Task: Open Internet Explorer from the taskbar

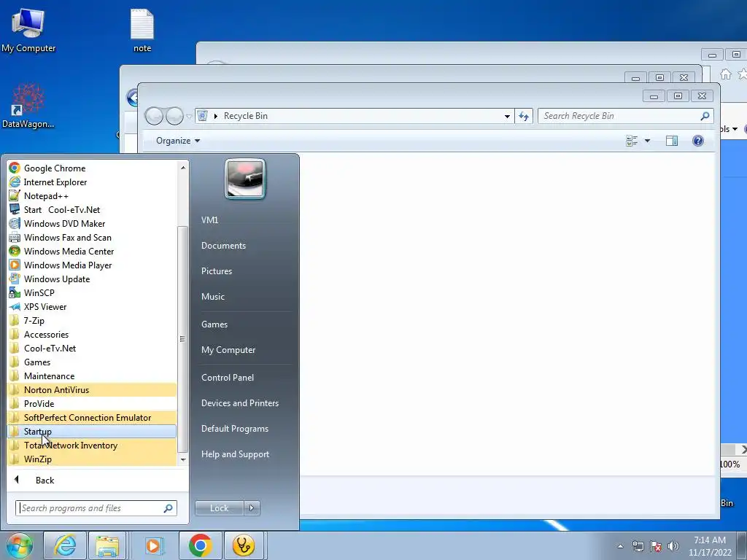Action: [x=65, y=545]
